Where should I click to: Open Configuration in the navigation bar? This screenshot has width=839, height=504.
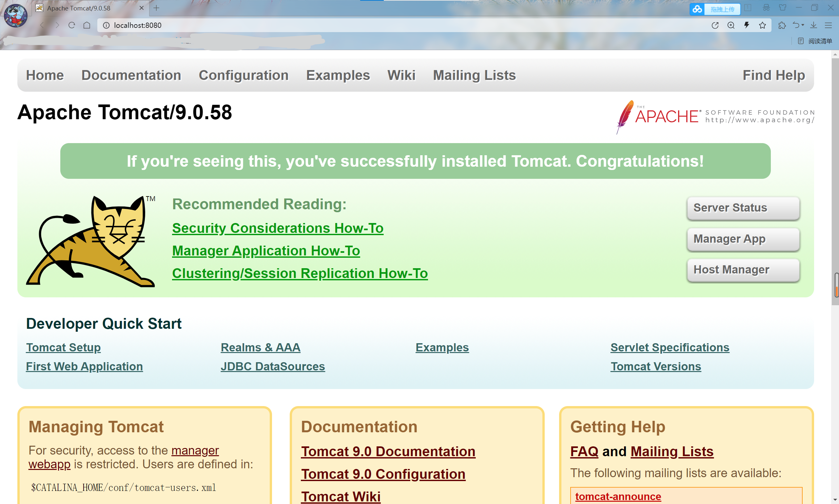click(244, 75)
